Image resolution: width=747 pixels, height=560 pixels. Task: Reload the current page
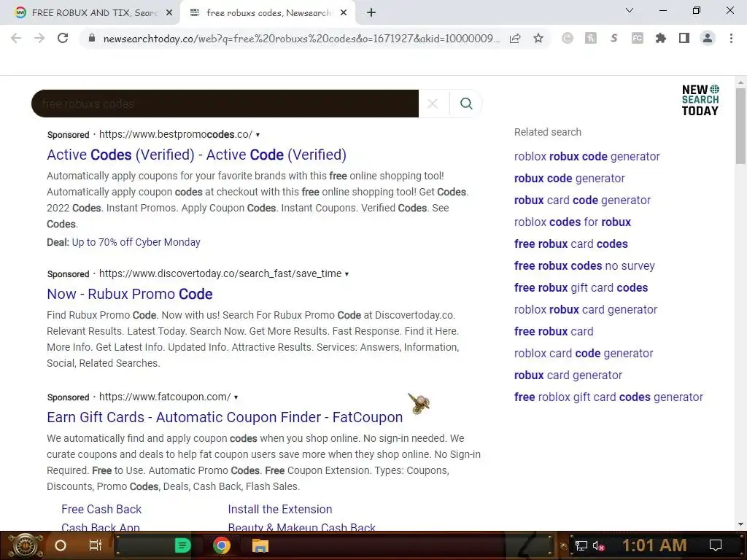pyautogui.click(x=63, y=38)
